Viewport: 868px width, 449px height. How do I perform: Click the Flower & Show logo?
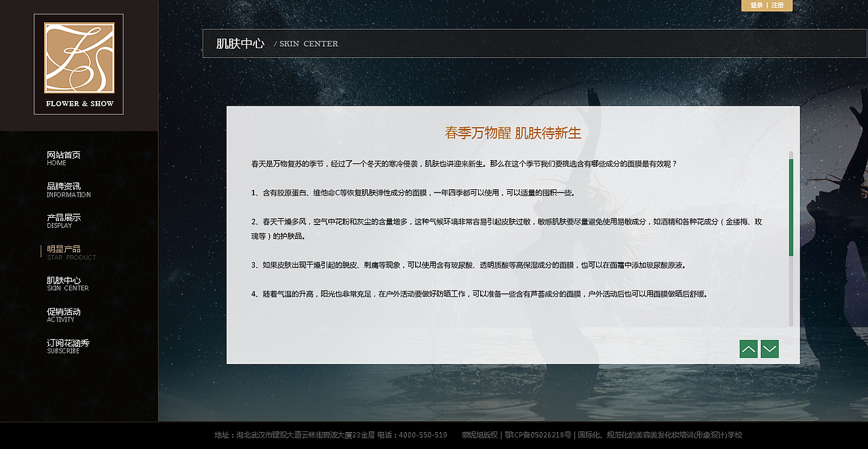[79, 64]
